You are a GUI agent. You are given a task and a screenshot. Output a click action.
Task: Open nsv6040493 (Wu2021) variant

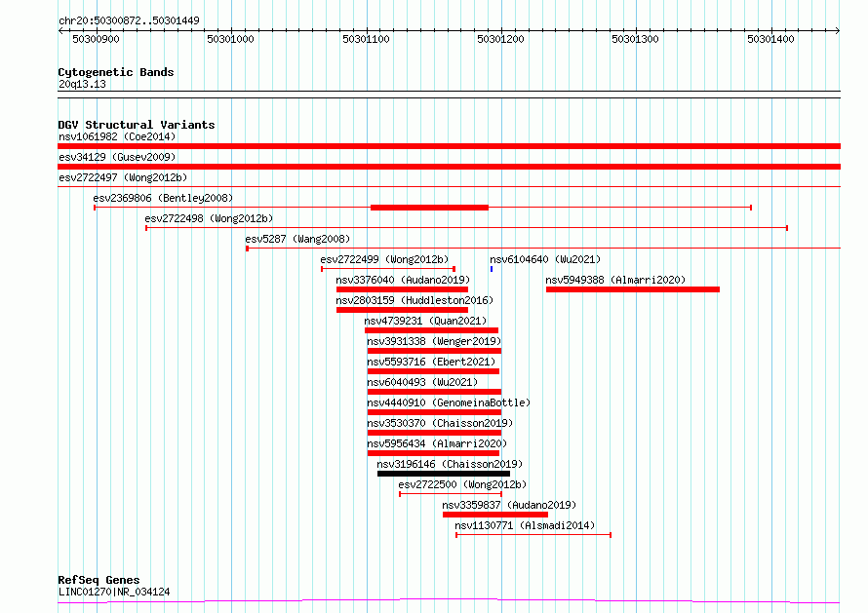tap(422, 382)
